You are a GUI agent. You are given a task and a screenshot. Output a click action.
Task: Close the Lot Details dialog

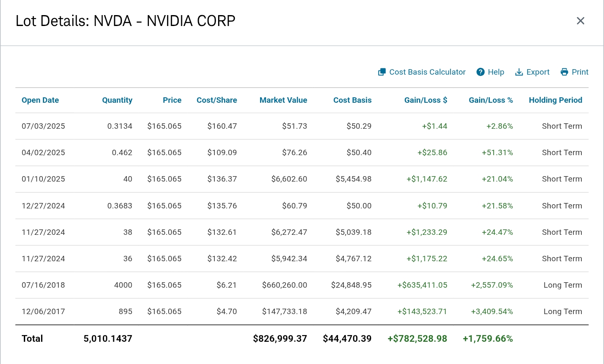581,21
